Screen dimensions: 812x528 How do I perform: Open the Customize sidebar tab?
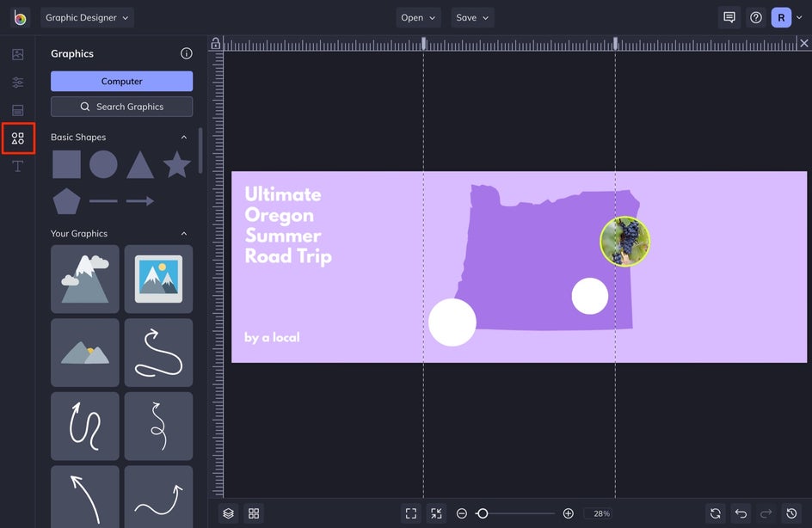tap(17, 110)
